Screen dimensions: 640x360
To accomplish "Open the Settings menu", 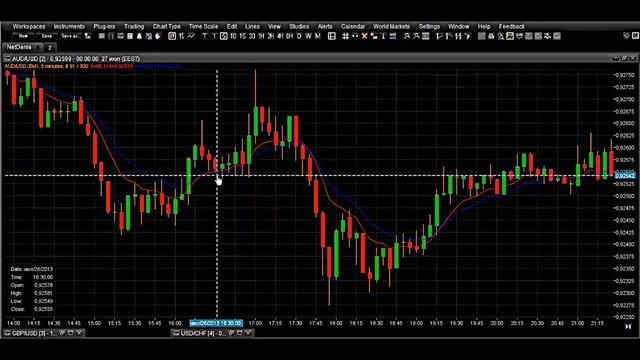I will 429,27.
